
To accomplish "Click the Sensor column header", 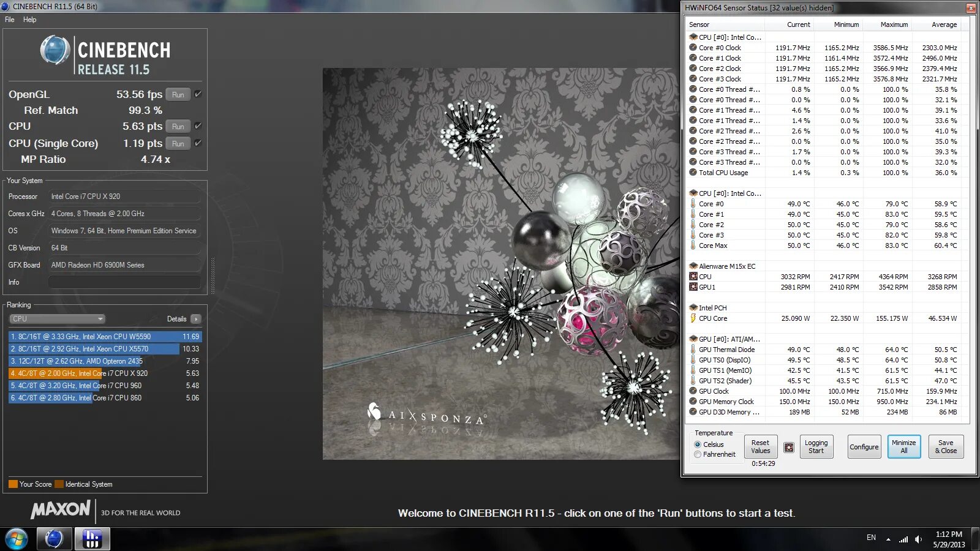I will click(x=725, y=24).
